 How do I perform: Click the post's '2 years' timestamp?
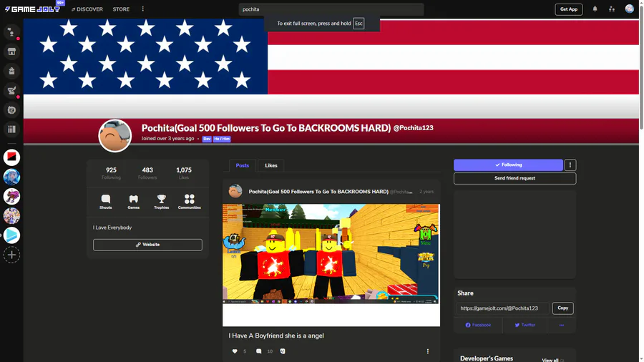pyautogui.click(x=426, y=192)
